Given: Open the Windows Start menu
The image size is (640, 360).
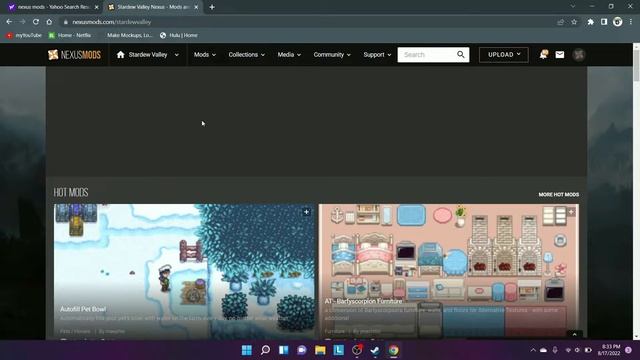Looking at the screenshot, I should tap(247, 350).
